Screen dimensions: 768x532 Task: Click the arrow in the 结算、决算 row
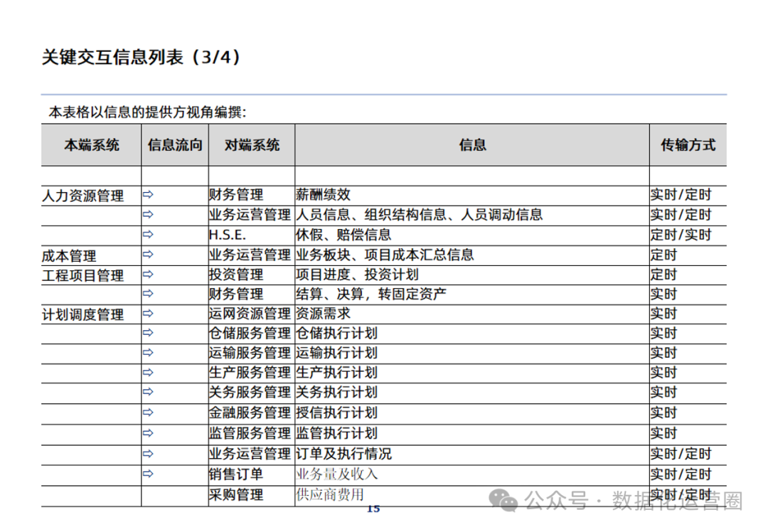(x=148, y=294)
